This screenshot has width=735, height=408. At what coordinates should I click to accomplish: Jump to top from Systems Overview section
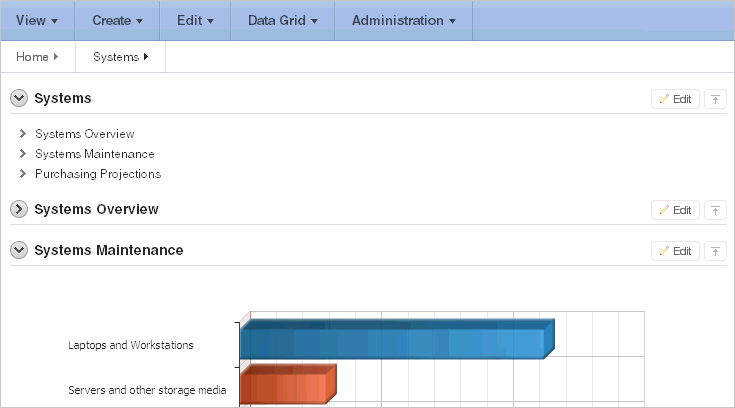pyautogui.click(x=715, y=210)
